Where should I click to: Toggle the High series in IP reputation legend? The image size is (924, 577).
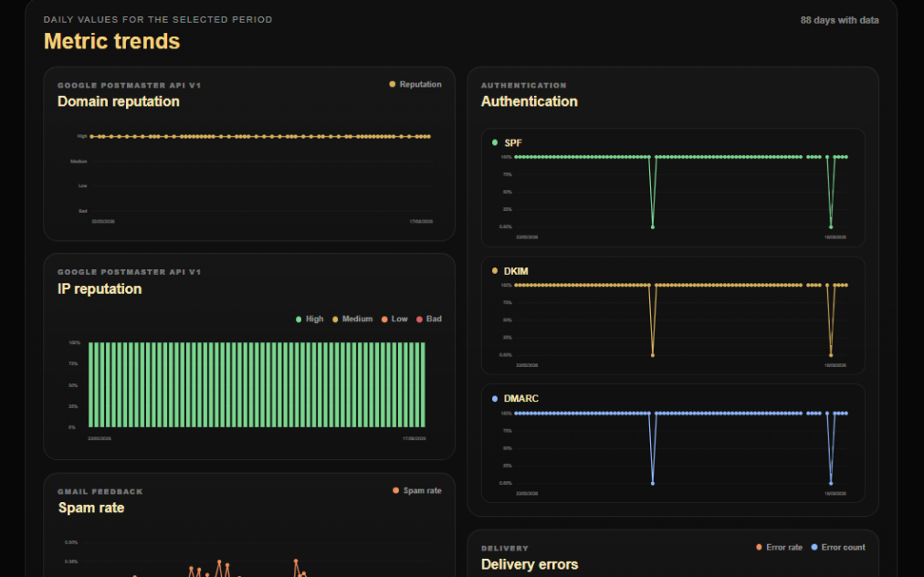pos(310,319)
